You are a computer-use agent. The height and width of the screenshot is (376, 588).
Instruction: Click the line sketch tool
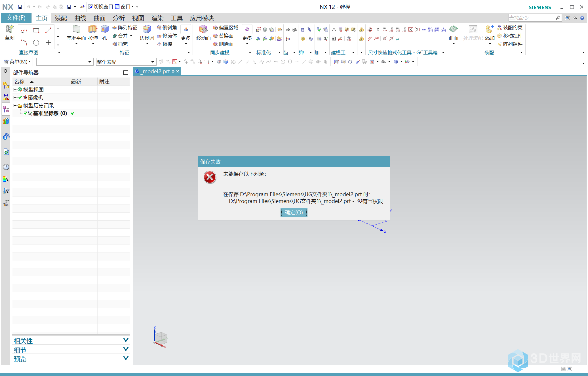coord(48,30)
